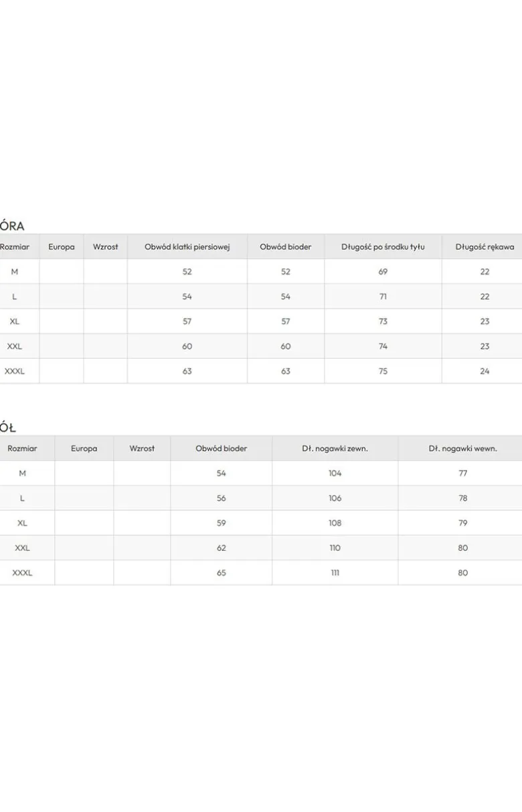
Task: Select the Obwód klatki piersiowej column header
Action: point(187,247)
